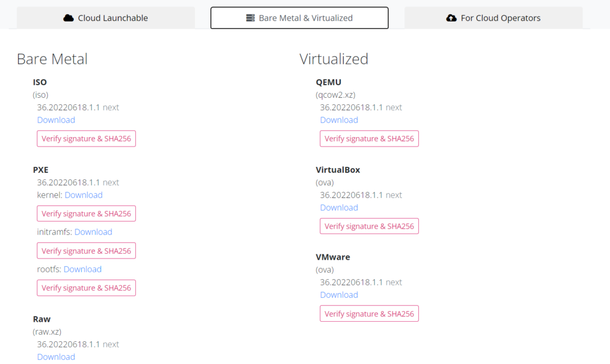This screenshot has height=364, width=610.
Task: Select the Bare Metal & Virtualized tab
Action: pyautogui.click(x=300, y=18)
